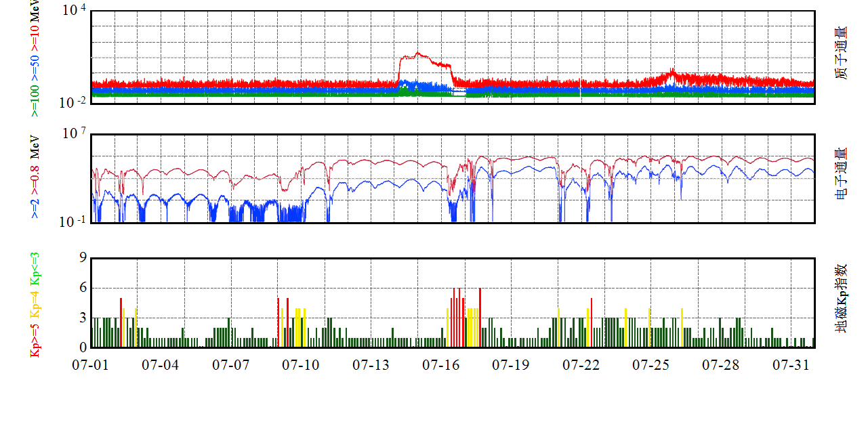
Task: Click the 07-07 date tick label
Action: pyautogui.click(x=231, y=365)
